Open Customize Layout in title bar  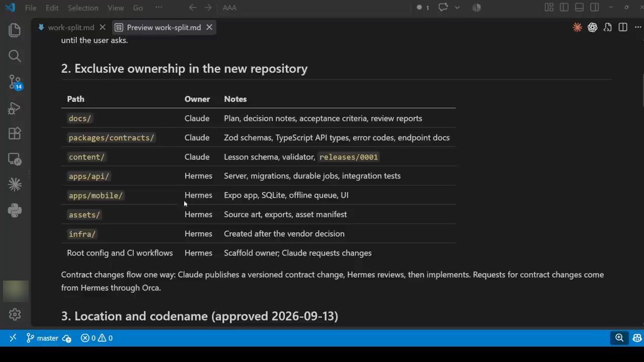click(549, 8)
